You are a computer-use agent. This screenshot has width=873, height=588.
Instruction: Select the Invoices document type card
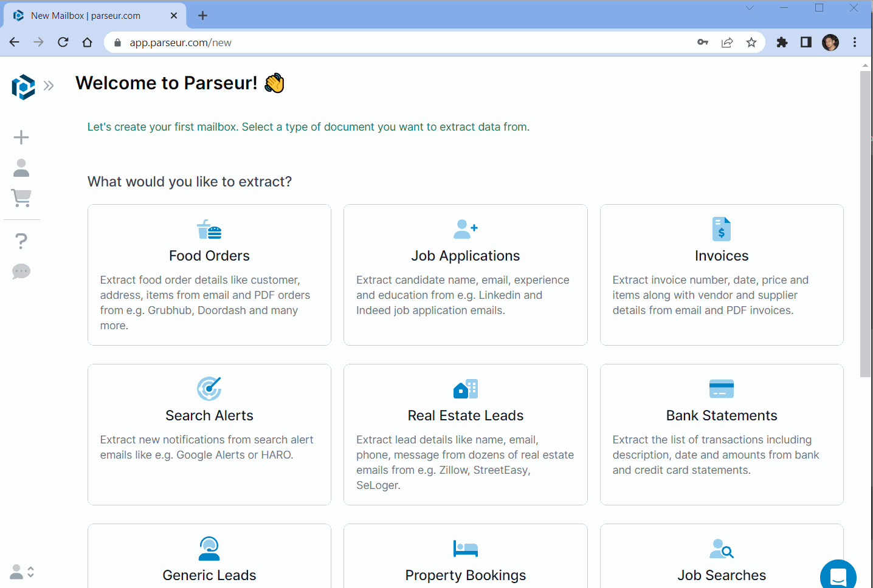pos(721,275)
